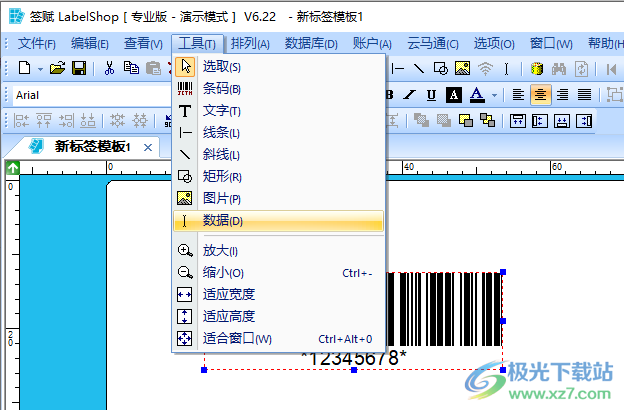Click the New document icon
This screenshot has width=624, height=410.
tap(25, 68)
